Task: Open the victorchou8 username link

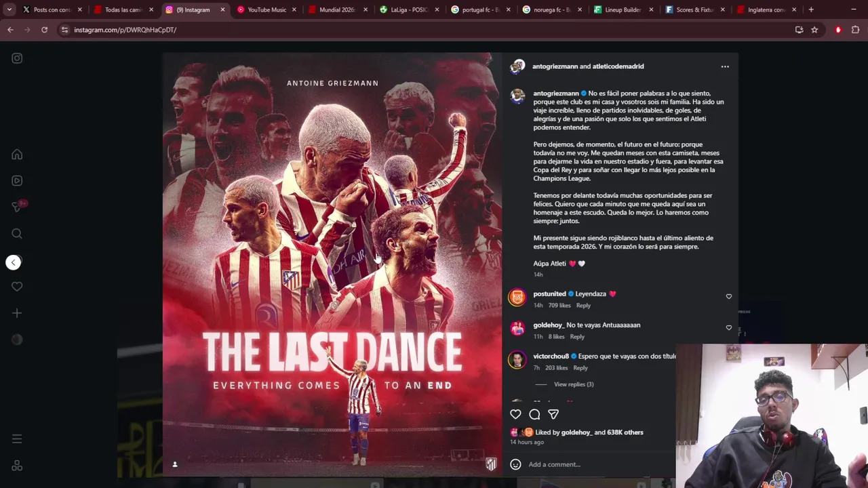Action: pos(551,356)
